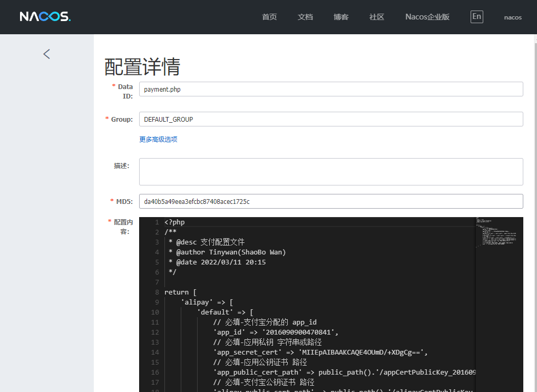Click the Group field with DEFAULT_GROUP
This screenshot has width=537, height=392.
331,119
